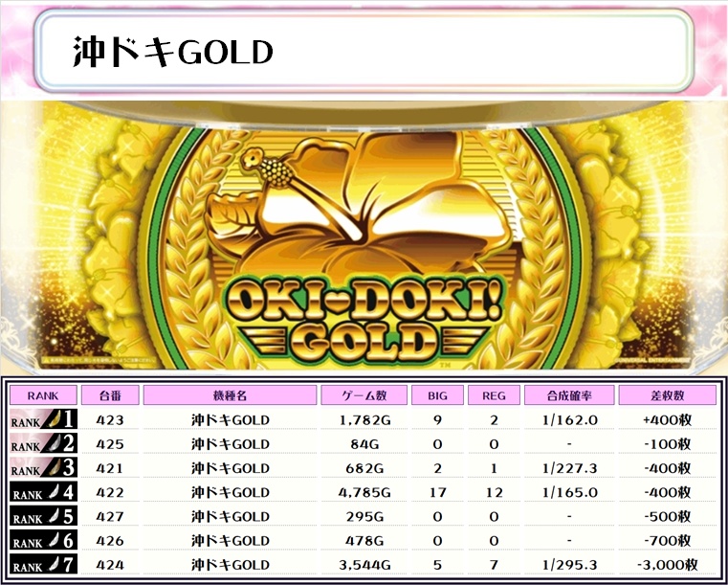728x585 pixels.
Task: Select machine number 422
Action: (x=110, y=492)
